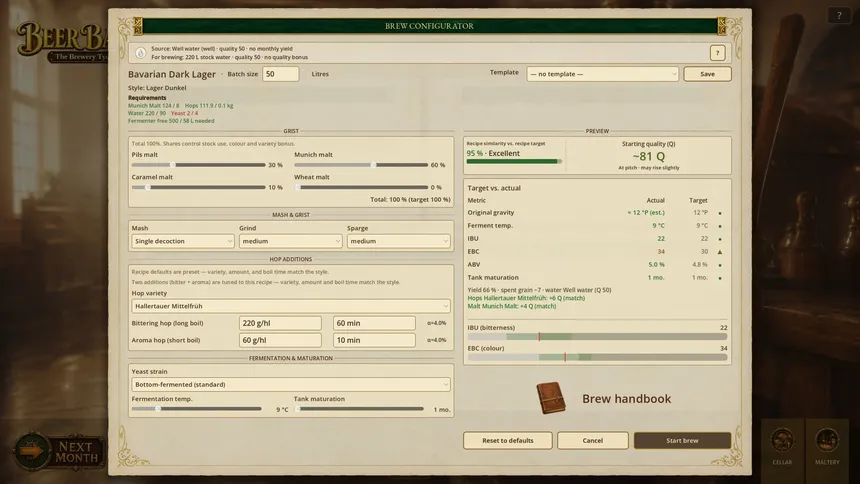This screenshot has height=484, width=860.
Task: Adjust the Caramel malt slider
Action: coord(198,187)
